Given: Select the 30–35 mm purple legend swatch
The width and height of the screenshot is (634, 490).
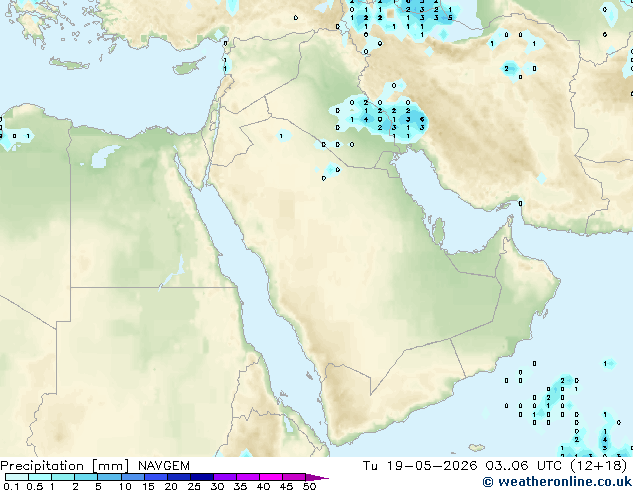Looking at the screenshot, I should click(225, 477).
